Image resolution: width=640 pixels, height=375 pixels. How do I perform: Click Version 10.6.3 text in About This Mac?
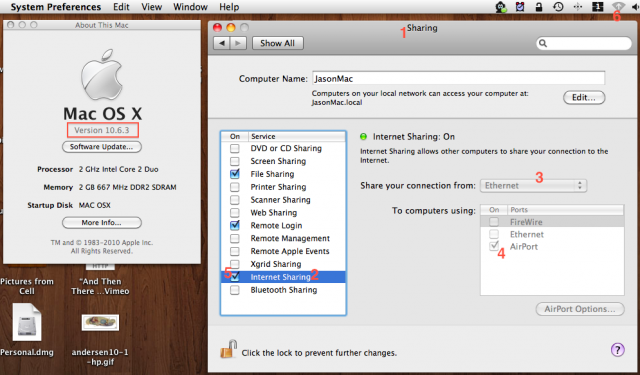point(102,131)
